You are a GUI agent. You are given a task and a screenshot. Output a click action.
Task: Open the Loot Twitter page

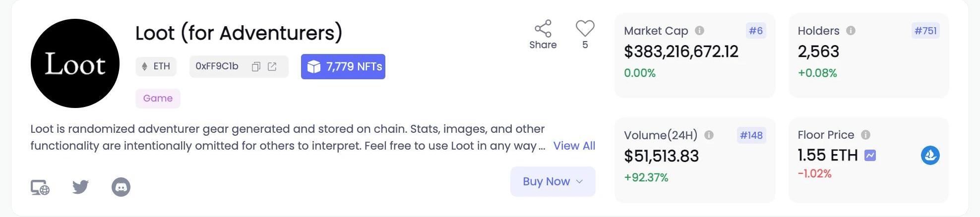pyautogui.click(x=80, y=187)
